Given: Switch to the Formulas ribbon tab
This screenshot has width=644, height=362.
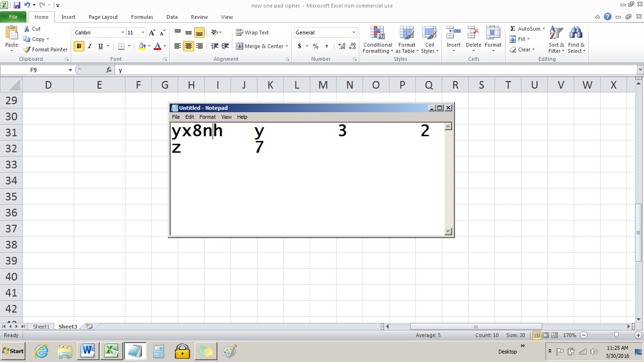Looking at the screenshot, I should tap(142, 17).
